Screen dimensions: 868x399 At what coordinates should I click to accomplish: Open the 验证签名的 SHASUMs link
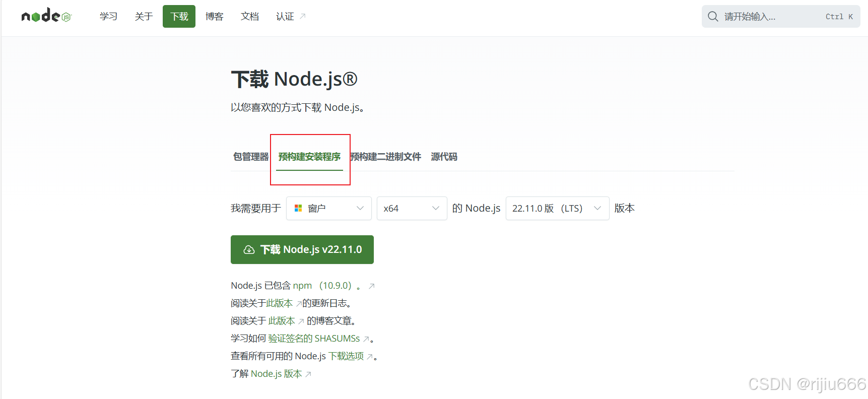pyautogui.click(x=314, y=339)
